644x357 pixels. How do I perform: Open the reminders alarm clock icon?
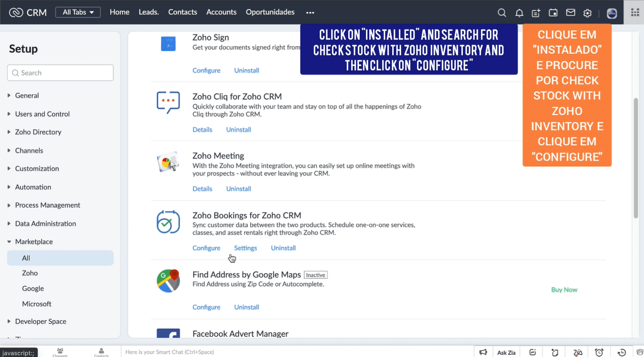(599, 352)
